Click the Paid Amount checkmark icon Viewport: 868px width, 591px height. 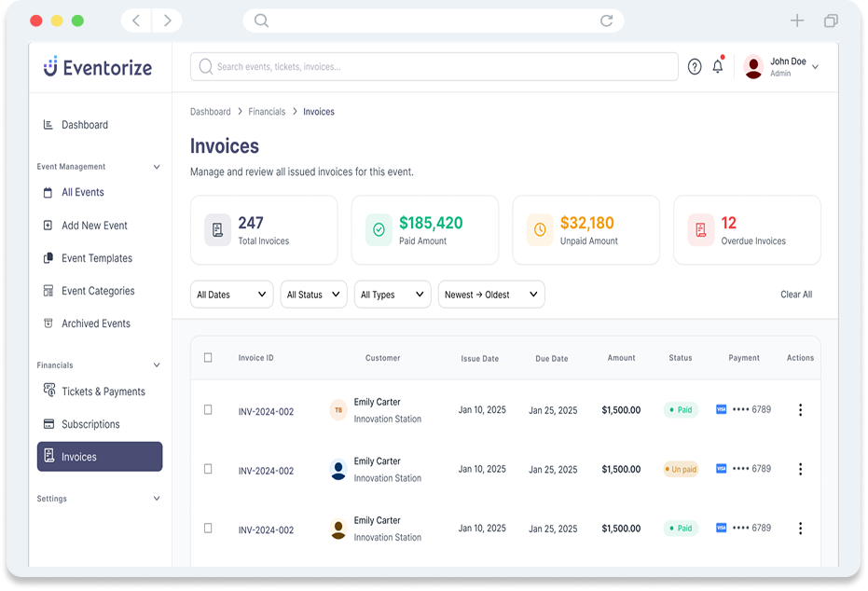(379, 230)
